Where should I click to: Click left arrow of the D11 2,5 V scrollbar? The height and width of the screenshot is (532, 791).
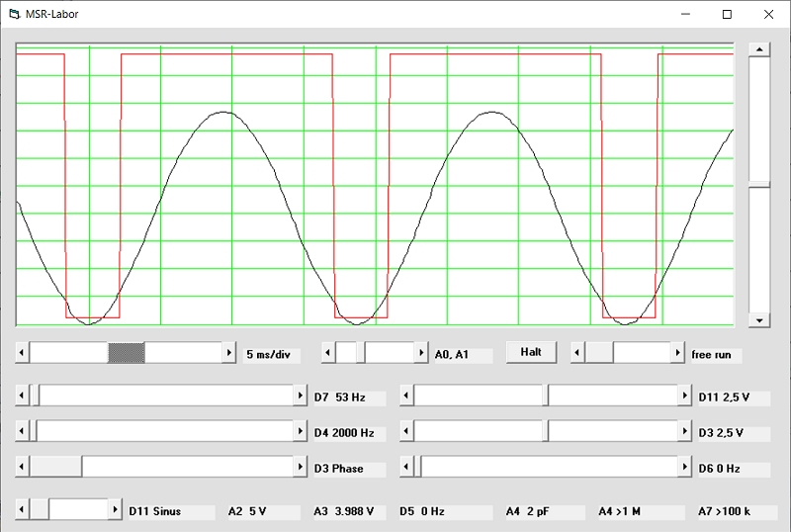(406, 396)
